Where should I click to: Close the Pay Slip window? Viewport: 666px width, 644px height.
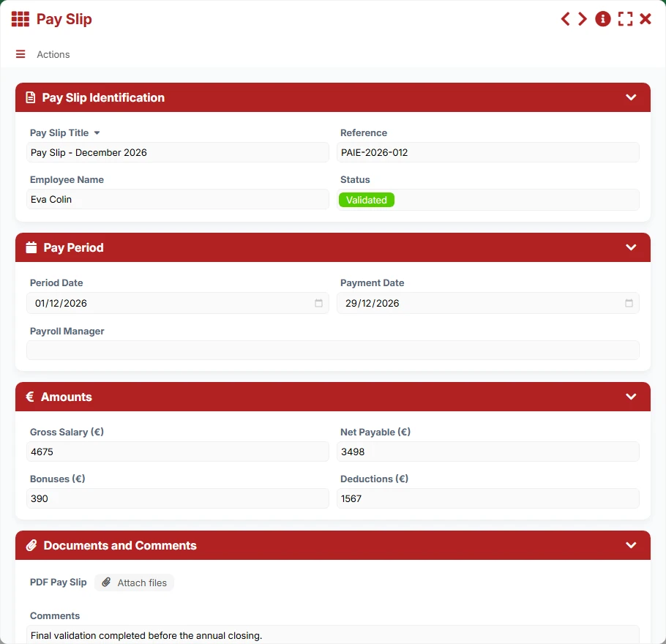coord(646,19)
